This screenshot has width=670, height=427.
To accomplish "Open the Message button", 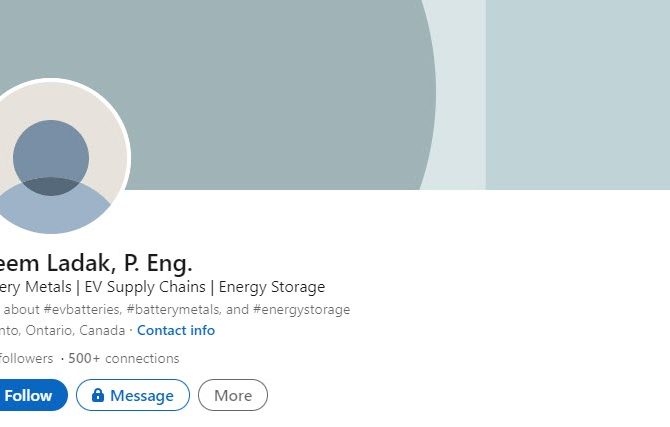I will pos(133,395).
